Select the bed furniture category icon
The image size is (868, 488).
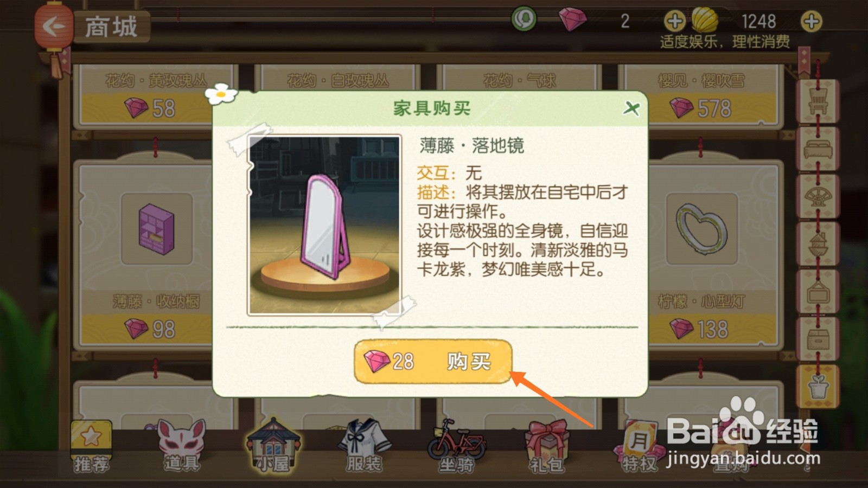(x=818, y=149)
